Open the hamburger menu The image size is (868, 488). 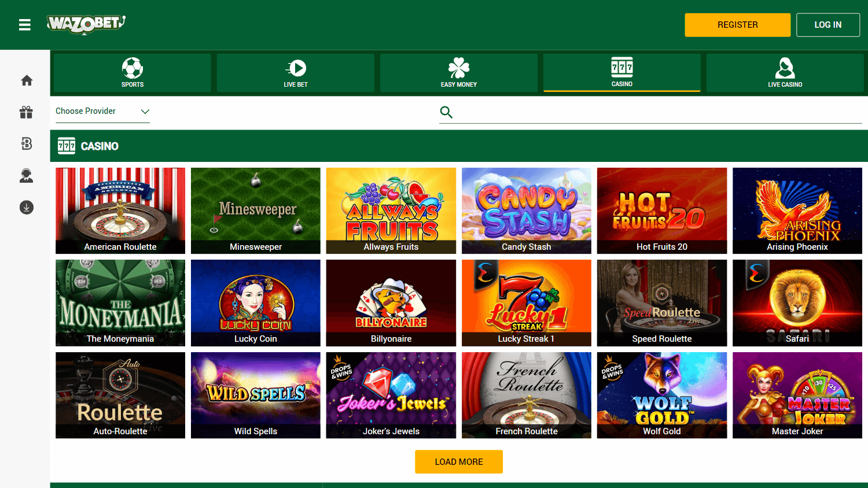(x=25, y=25)
